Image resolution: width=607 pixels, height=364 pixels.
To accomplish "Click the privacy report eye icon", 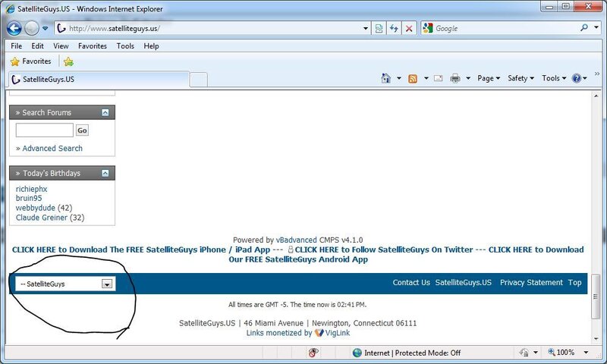I will [313, 353].
